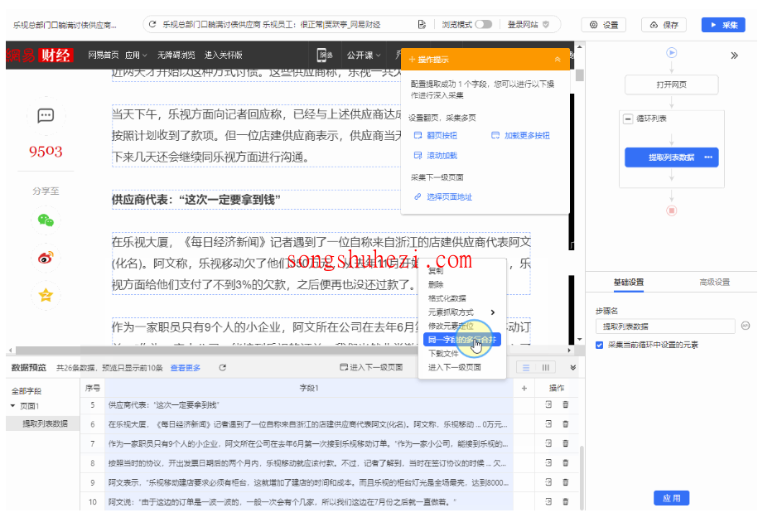The width and height of the screenshot is (758, 532).
Task: Select 提取列表数据 in the field tree
Action: 45,423
